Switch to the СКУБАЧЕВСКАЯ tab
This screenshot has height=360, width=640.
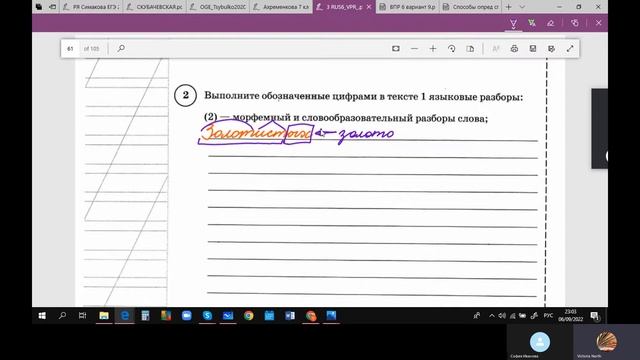pyautogui.click(x=155, y=7)
